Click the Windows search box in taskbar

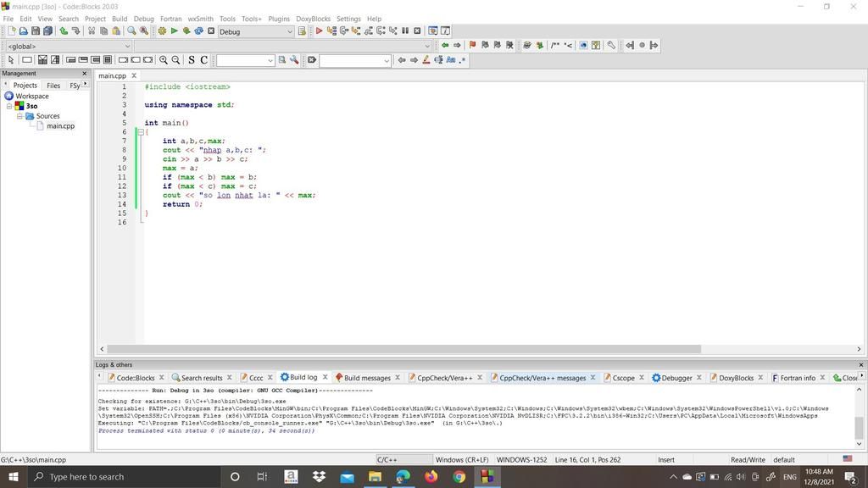124,476
